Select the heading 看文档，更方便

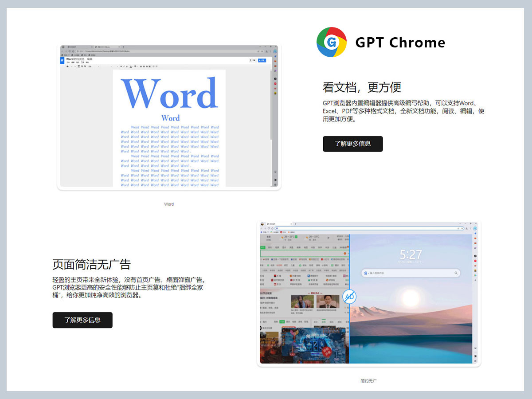pyautogui.click(x=362, y=87)
